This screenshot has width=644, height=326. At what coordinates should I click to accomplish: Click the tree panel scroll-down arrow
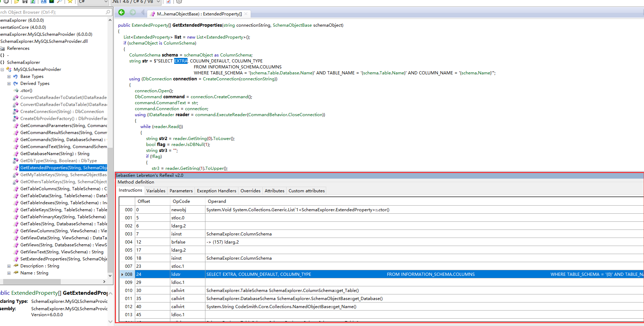(x=110, y=276)
